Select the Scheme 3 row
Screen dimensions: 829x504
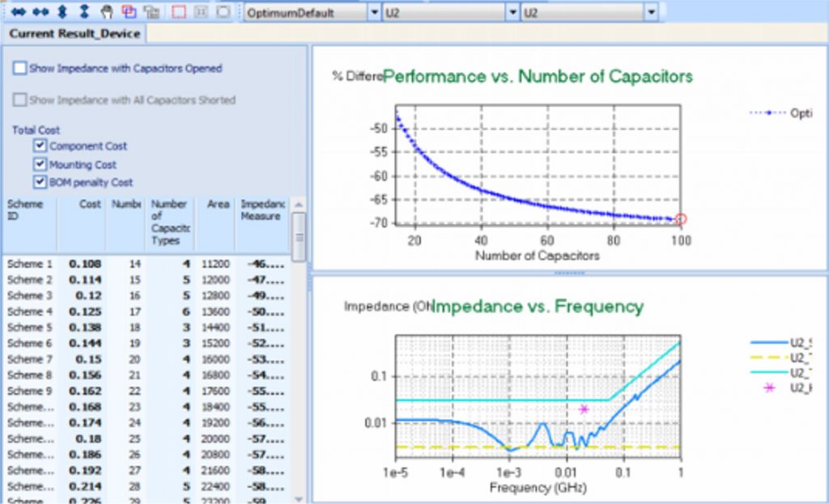point(146,295)
